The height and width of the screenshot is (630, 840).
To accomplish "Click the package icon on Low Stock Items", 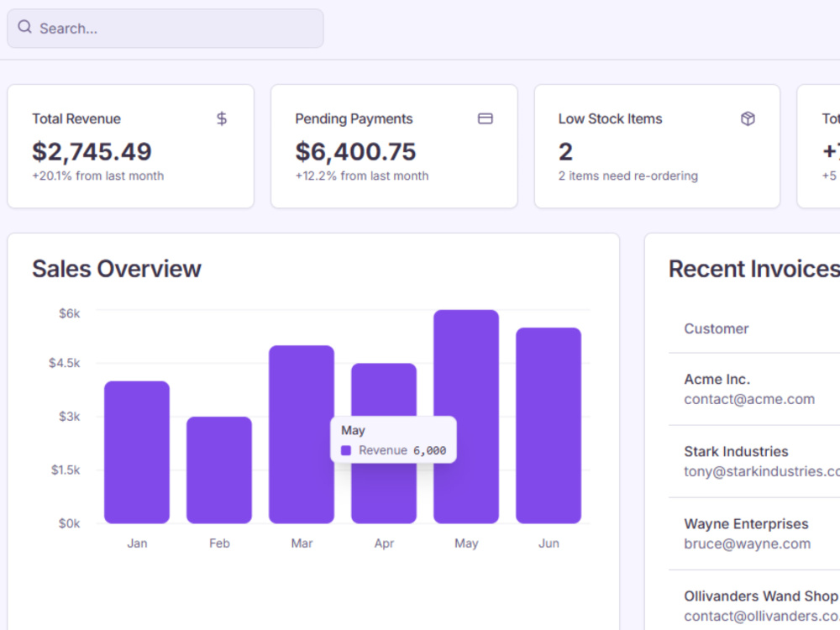I will point(748,118).
